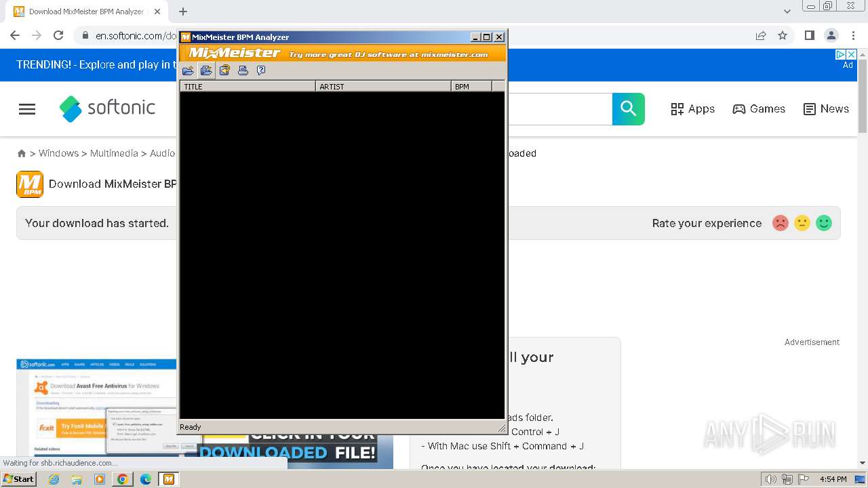Screen dimensions: 868x488
Task: Open a new Chrome tab
Action: 183,12
